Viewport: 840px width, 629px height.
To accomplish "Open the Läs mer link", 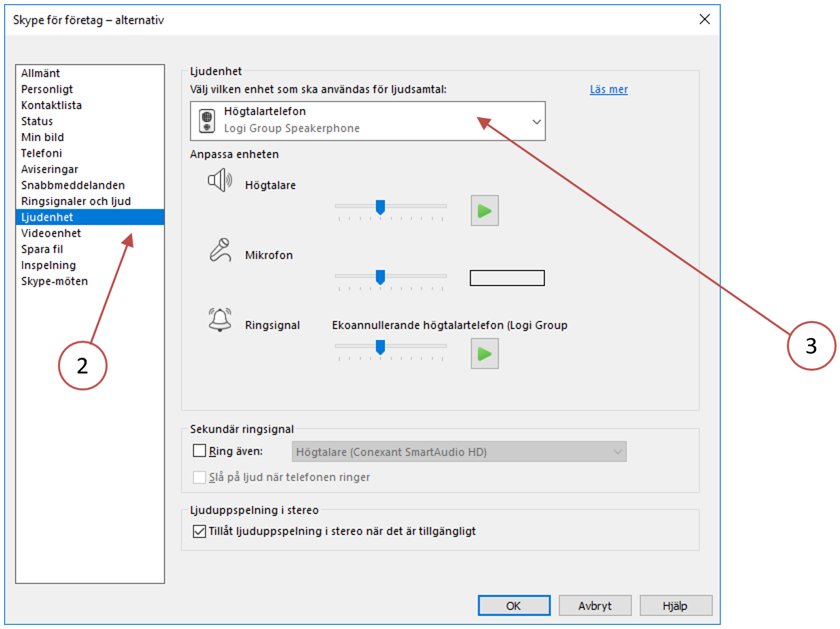I will [x=609, y=89].
